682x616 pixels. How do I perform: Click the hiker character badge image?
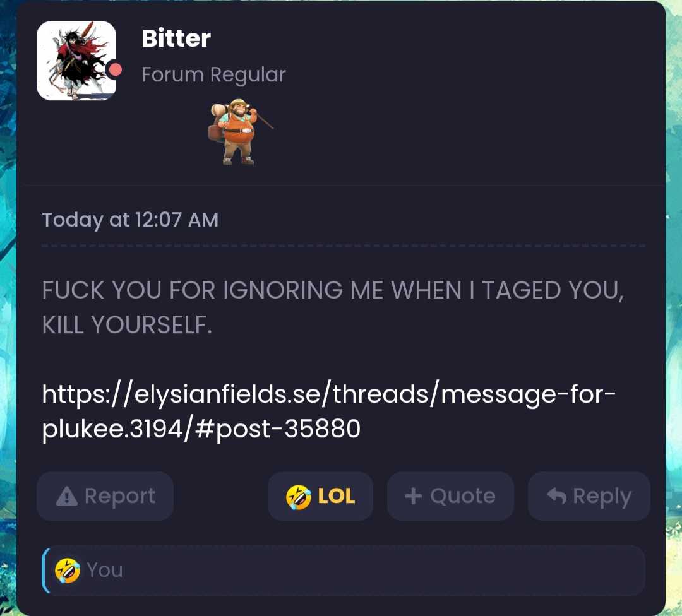(240, 132)
